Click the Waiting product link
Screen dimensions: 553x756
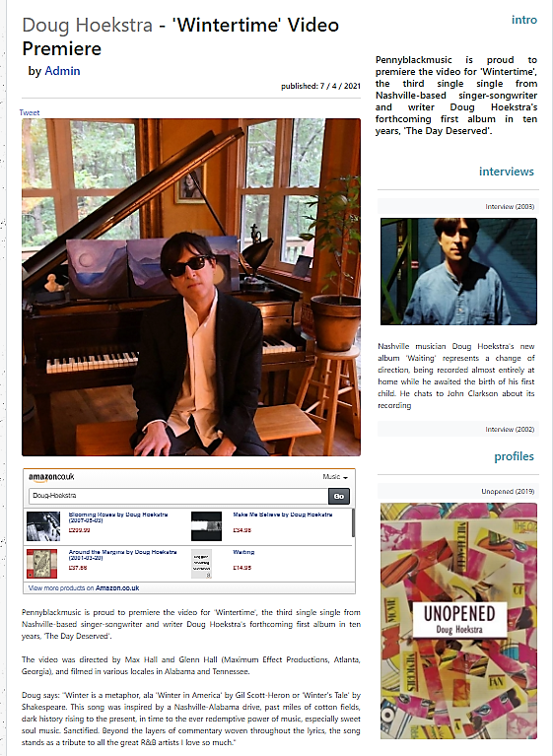(x=243, y=552)
